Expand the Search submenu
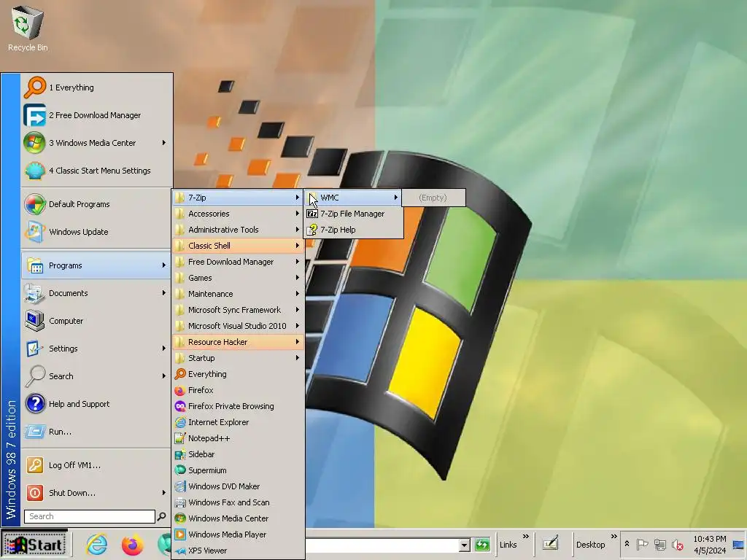This screenshot has height=560, width=747. (x=97, y=376)
